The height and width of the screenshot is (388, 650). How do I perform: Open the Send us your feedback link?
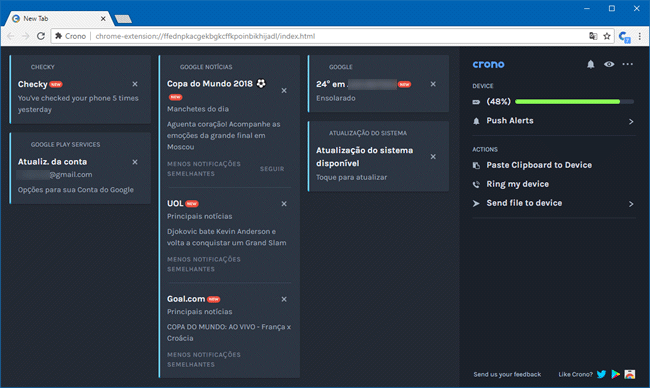click(507, 374)
